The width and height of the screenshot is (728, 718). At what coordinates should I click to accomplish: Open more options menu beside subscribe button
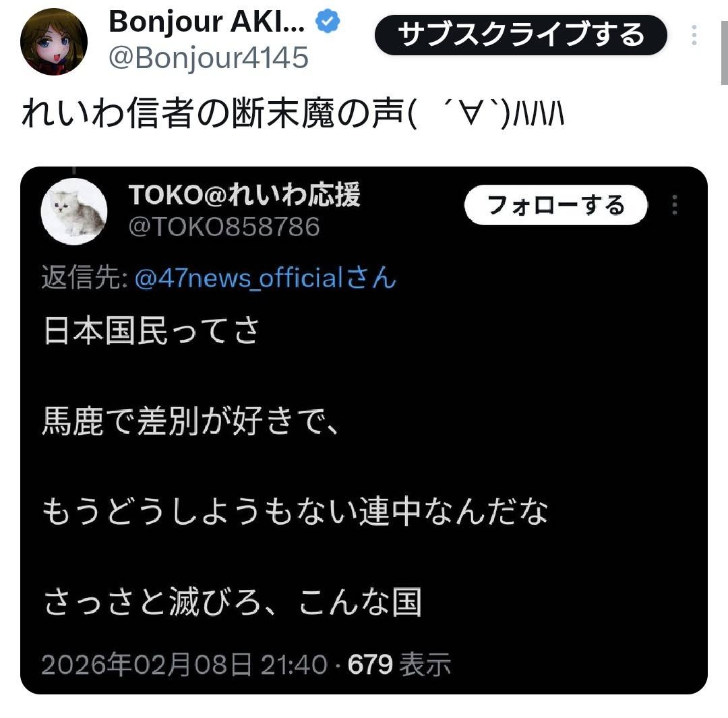pyautogui.click(x=694, y=35)
